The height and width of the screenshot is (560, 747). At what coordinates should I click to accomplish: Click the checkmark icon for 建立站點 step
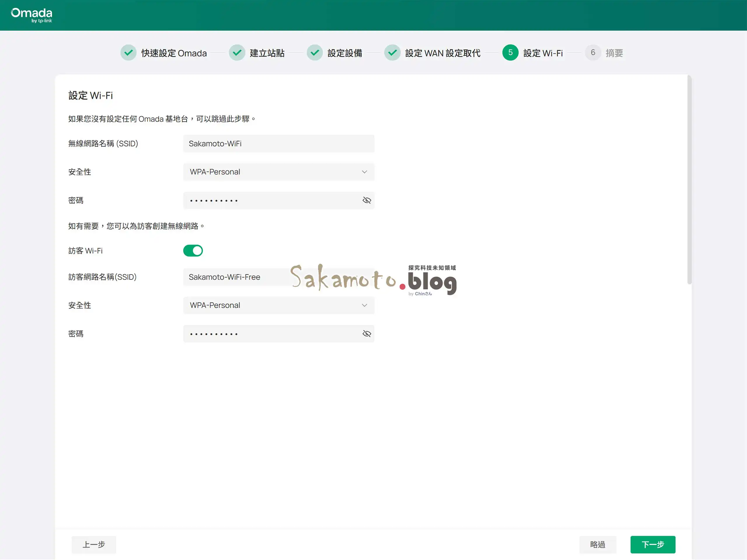tap(237, 53)
